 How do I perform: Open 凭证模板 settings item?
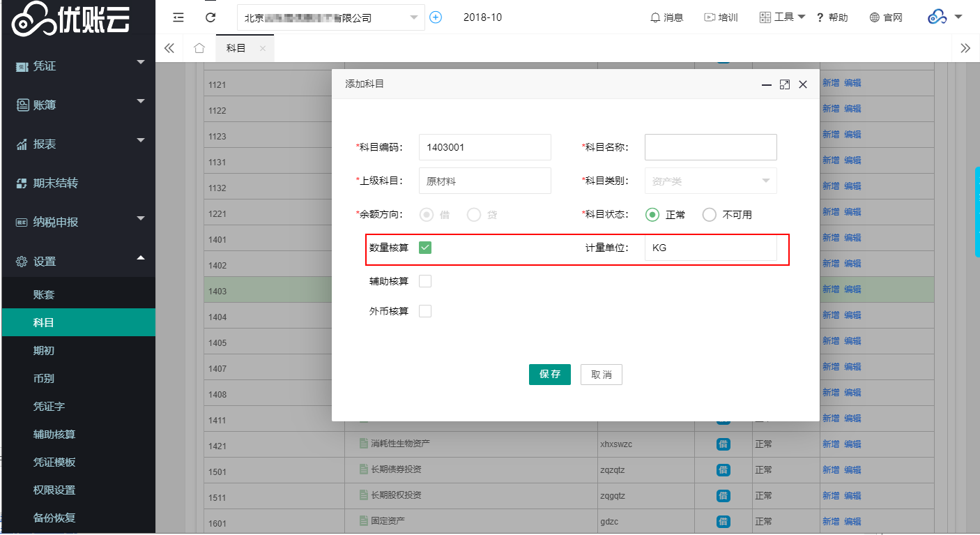coord(78,462)
